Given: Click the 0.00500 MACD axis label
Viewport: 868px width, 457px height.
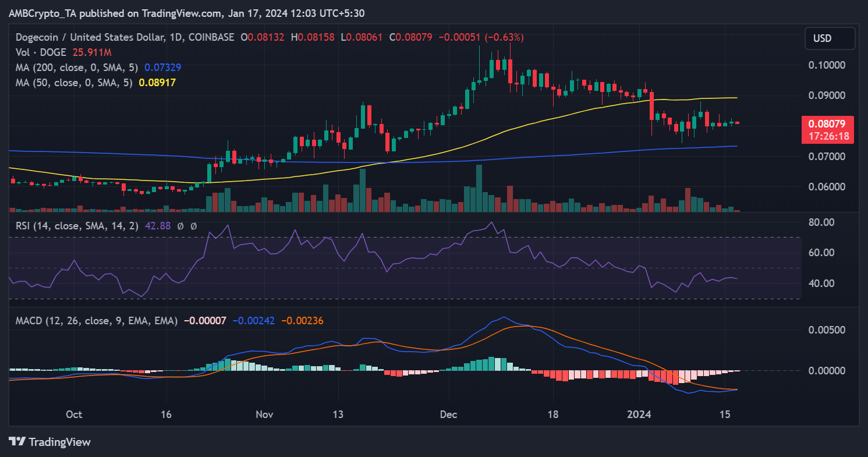Looking at the screenshot, I should pos(827,330).
